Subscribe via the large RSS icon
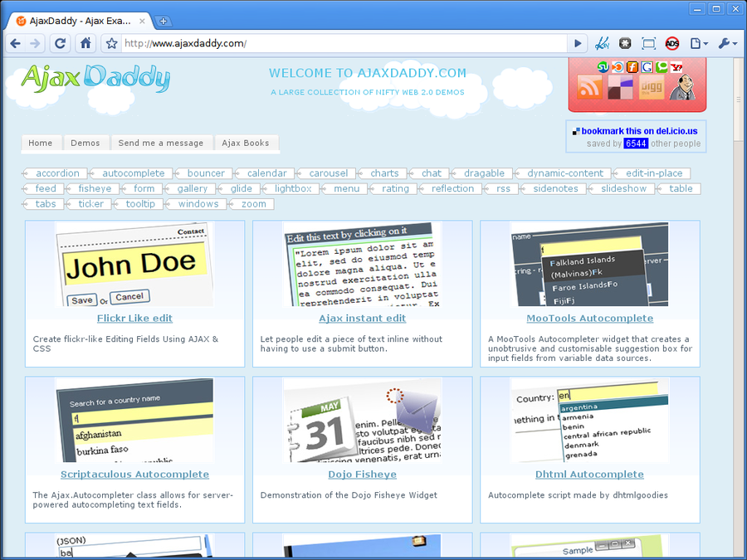The width and height of the screenshot is (747, 560). (x=590, y=87)
